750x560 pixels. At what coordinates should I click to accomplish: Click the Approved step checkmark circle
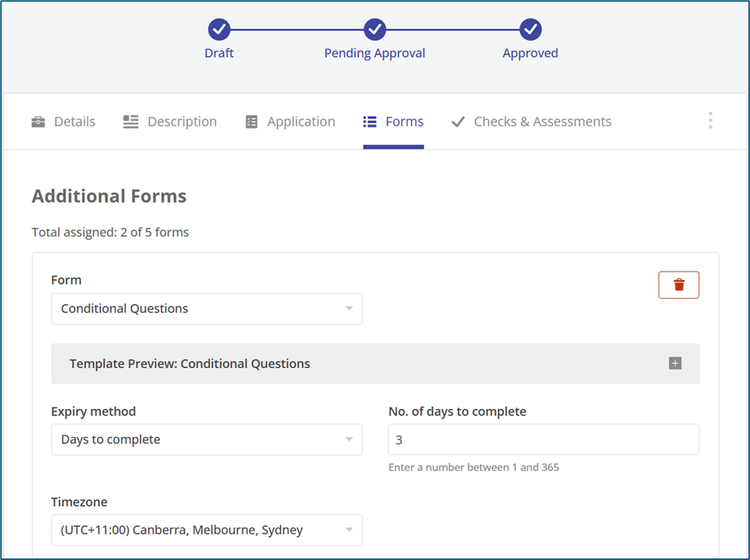pyautogui.click(x=530, y=30)
